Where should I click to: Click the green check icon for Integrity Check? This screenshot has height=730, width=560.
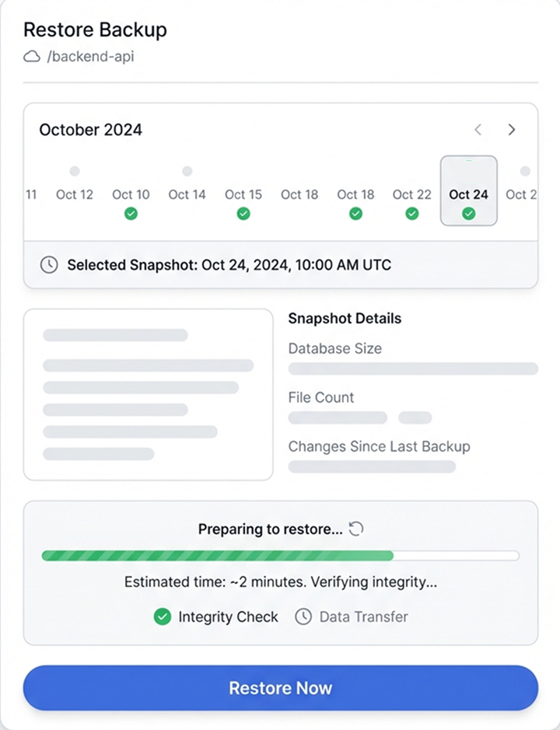[163, 616]
